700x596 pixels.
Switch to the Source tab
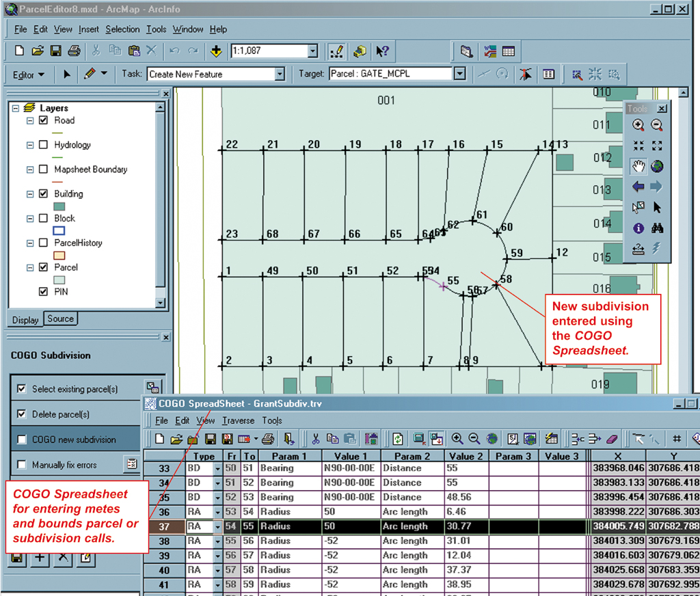point(60,319)
